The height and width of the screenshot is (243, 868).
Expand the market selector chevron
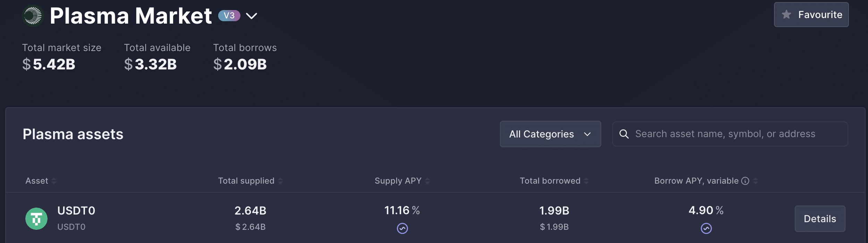pyautogui.click(x=252, y=16)
